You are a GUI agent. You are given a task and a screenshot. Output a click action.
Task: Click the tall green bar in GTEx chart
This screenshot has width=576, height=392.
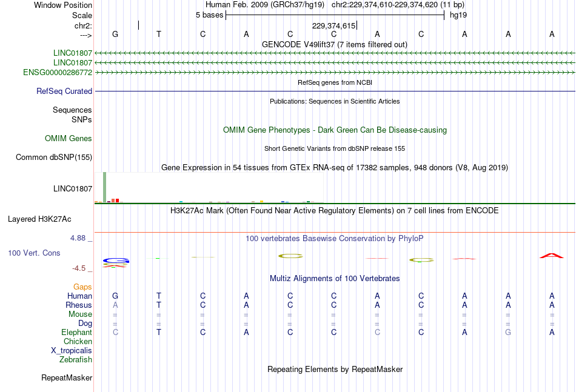pos(105,187)
